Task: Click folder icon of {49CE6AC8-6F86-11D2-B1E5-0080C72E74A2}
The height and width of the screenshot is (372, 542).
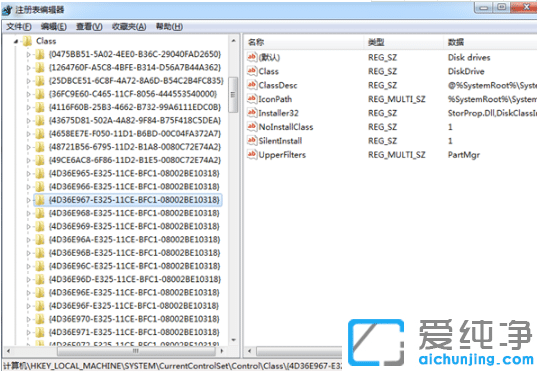Action: (40, 160)
